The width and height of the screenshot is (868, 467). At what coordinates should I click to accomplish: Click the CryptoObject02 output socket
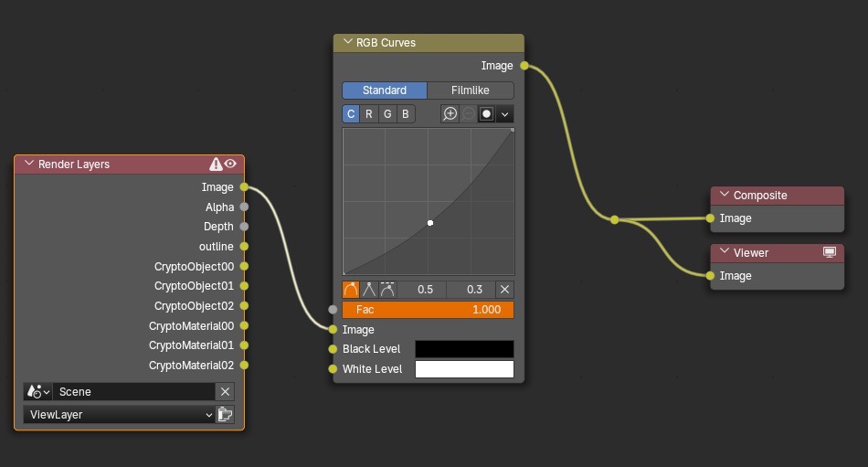pos(244,306)
